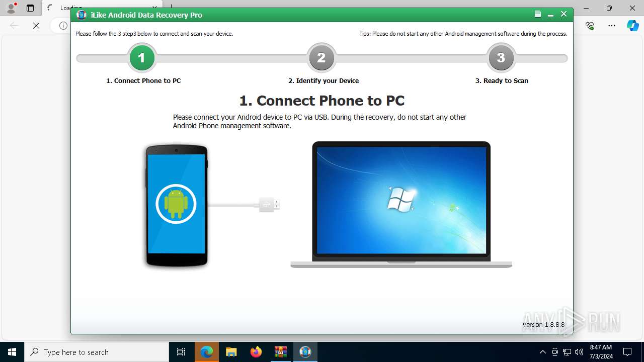Click the '1. Connect Phone to PC' heading
This screenshot has width=644, height=362.
tap(322, 101)
